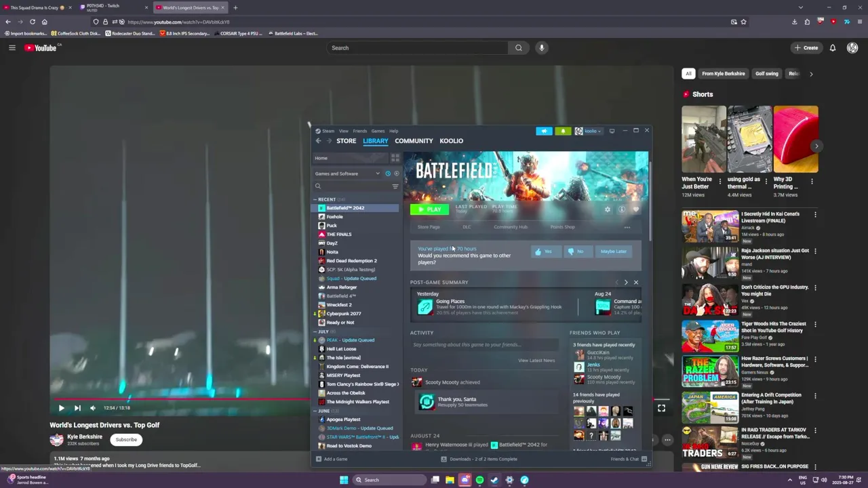Switch to Steam STORE tab
Screen dimensions: 868x488
346,141
